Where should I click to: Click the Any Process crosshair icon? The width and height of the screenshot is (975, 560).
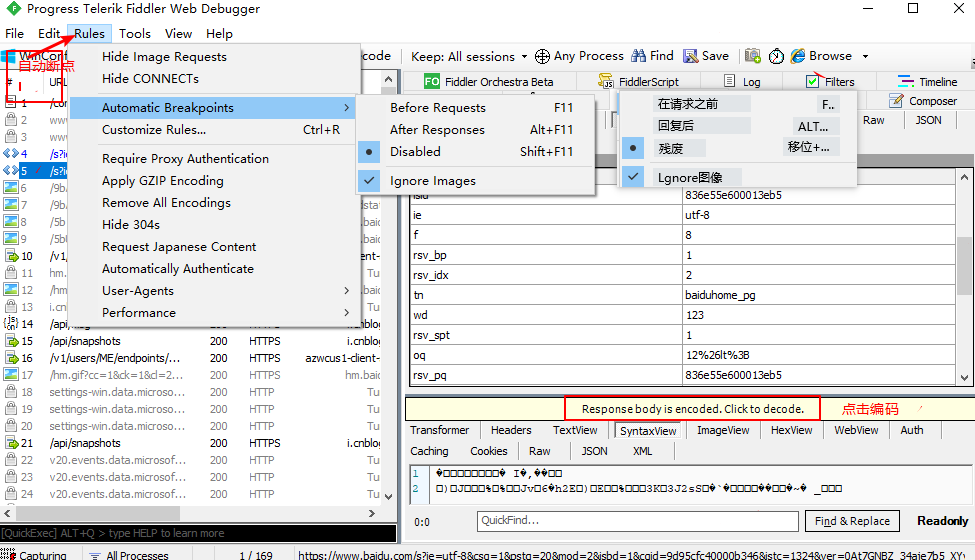pos(542,57)
